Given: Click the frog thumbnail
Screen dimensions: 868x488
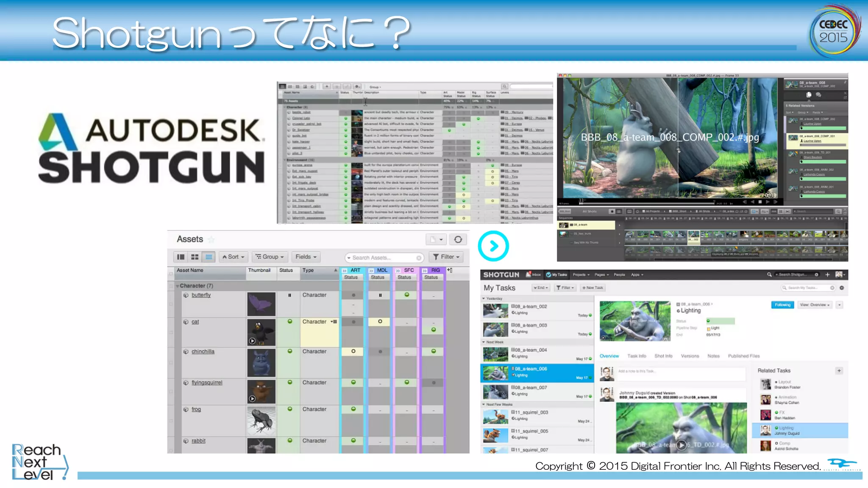Looking at the screenshot, I should pos(261,421).
